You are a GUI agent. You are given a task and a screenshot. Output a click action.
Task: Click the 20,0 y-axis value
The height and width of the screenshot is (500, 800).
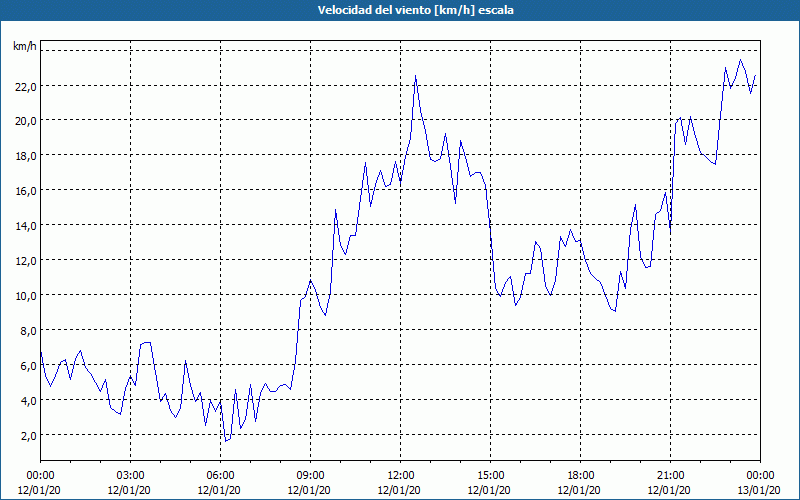[26, 122]
